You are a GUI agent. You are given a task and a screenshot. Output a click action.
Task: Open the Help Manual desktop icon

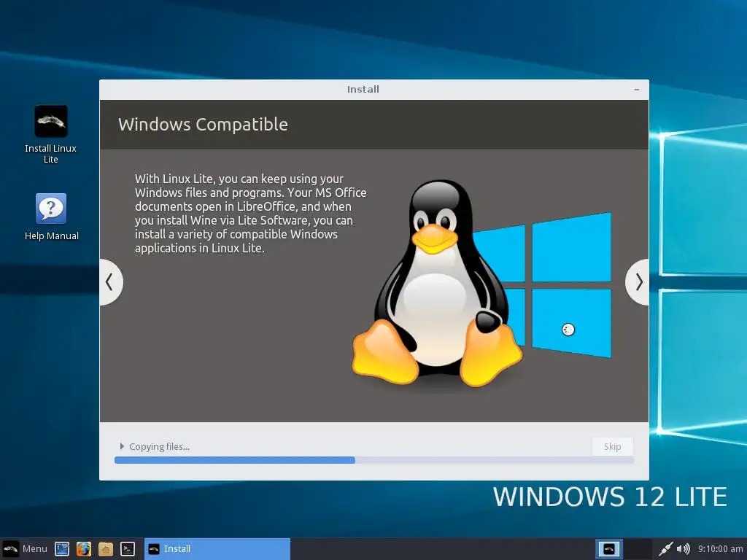[x=51, y=217]
